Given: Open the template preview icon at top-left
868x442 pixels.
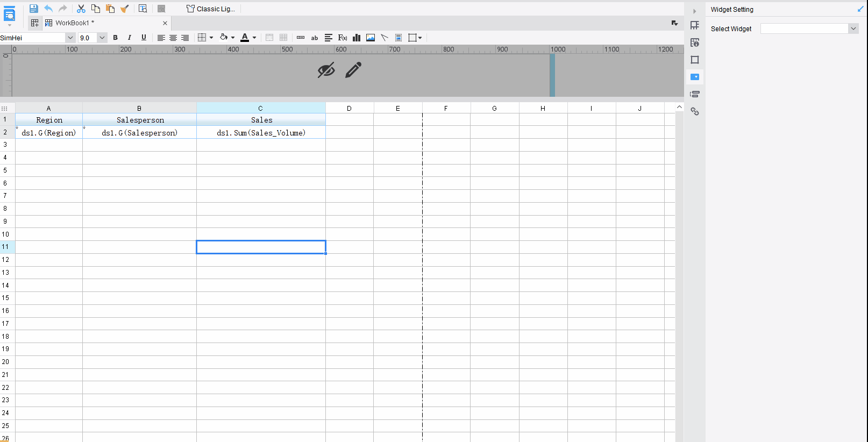Looking at the screenshot, I should click(10, 13).
